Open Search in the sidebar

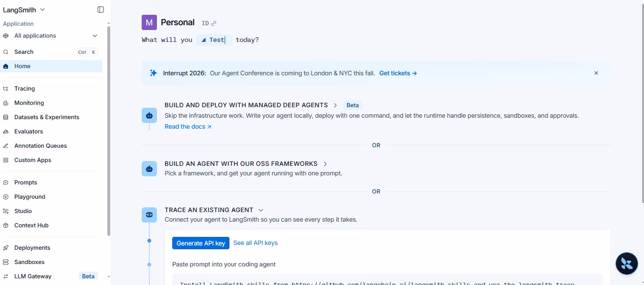51,52
